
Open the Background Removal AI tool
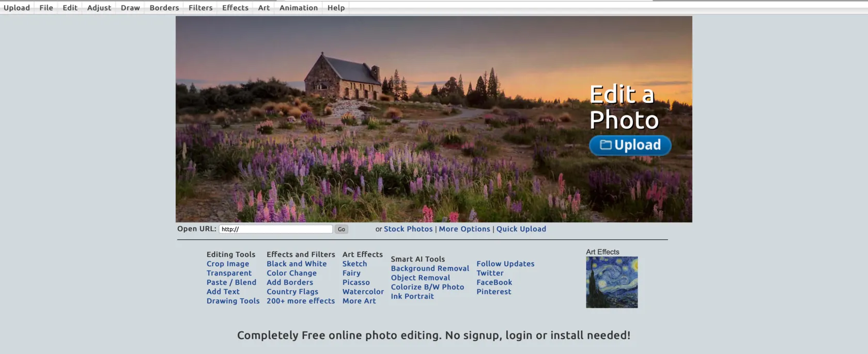click(430, 268)
